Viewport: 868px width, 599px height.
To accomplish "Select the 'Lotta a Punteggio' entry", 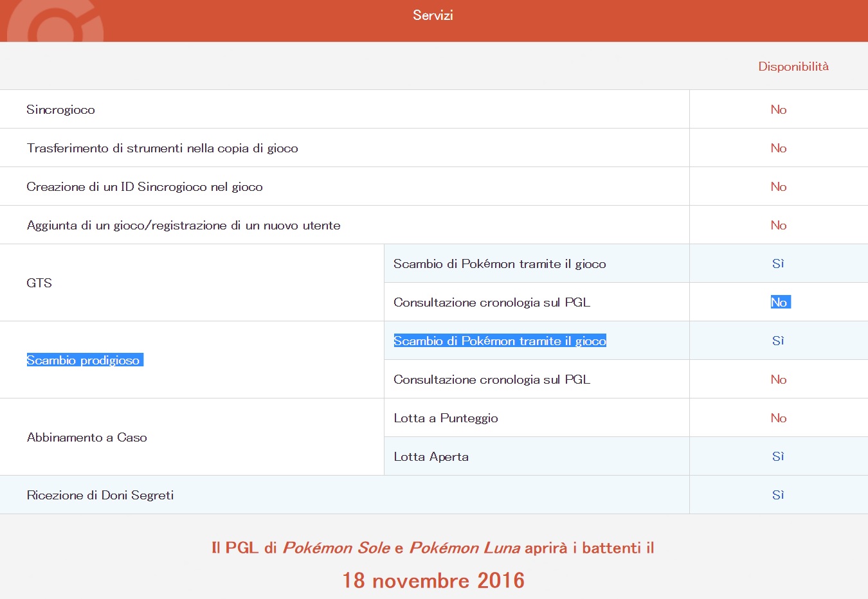I will pyautogui.click(x=446, y=418).
